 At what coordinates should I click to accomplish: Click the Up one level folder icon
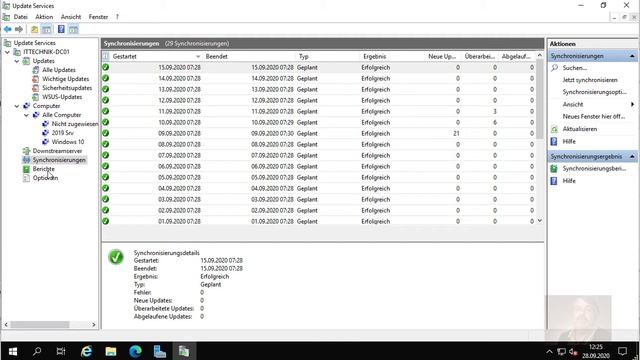click(x=34, y=29)
